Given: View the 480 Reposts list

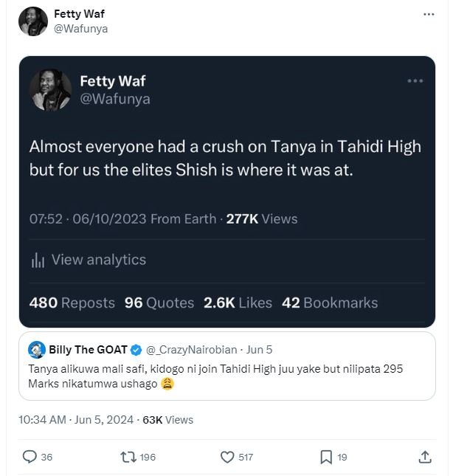Looking at the screenshot, I should [72, 303].
